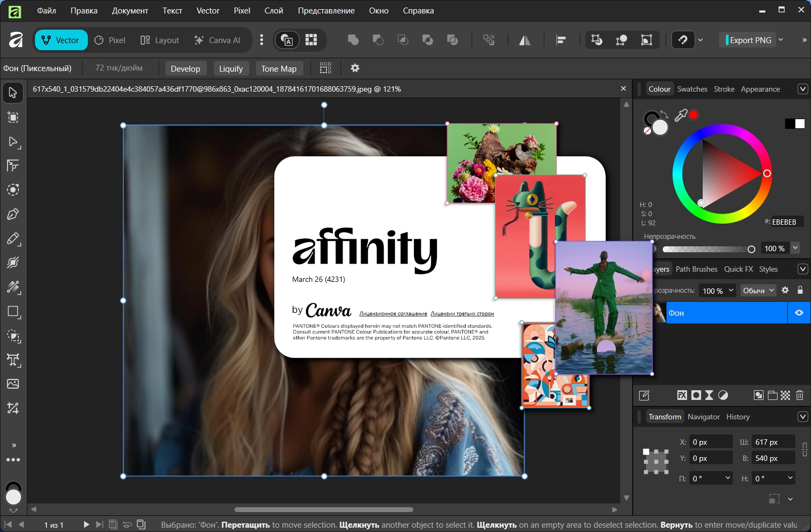This screenshot has width=811, height=532.
Task: Open the Слой menu
Action: (274, 11)
